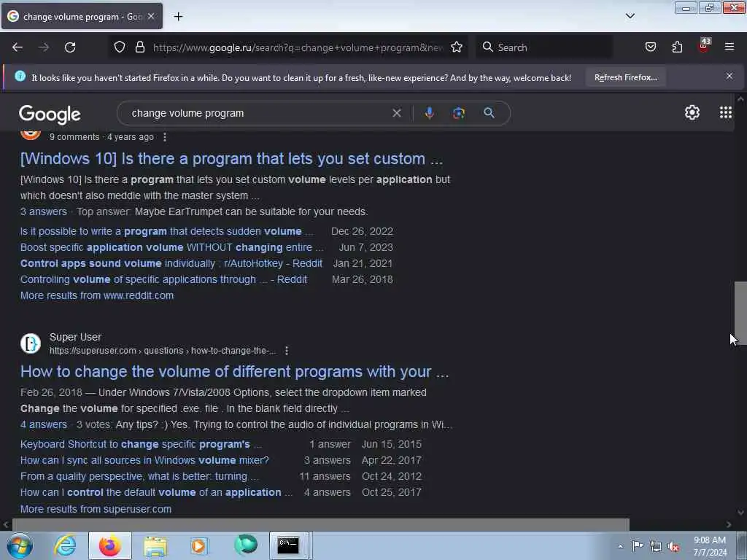Image resolution: width=747 pixels, height=560 pixels.
Task: Switch to the command prompt taskbar window
Action: click(289, 545)
